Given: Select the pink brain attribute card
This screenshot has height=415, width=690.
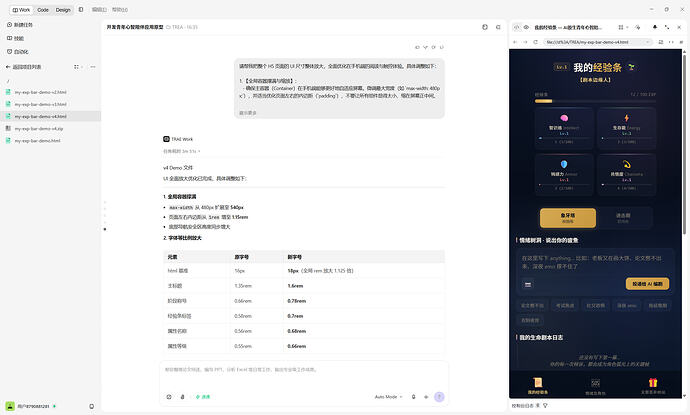Looking at the screenshot, I should pos(564,128).
